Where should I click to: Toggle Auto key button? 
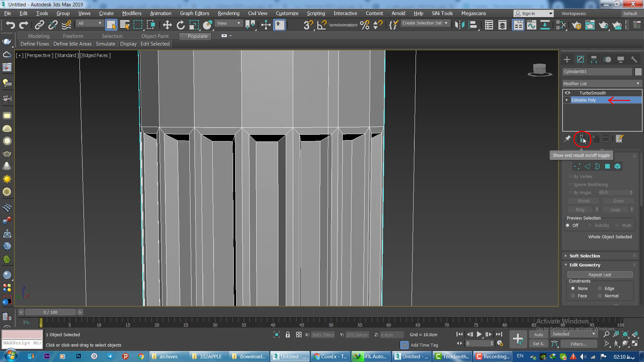point(538,335)
